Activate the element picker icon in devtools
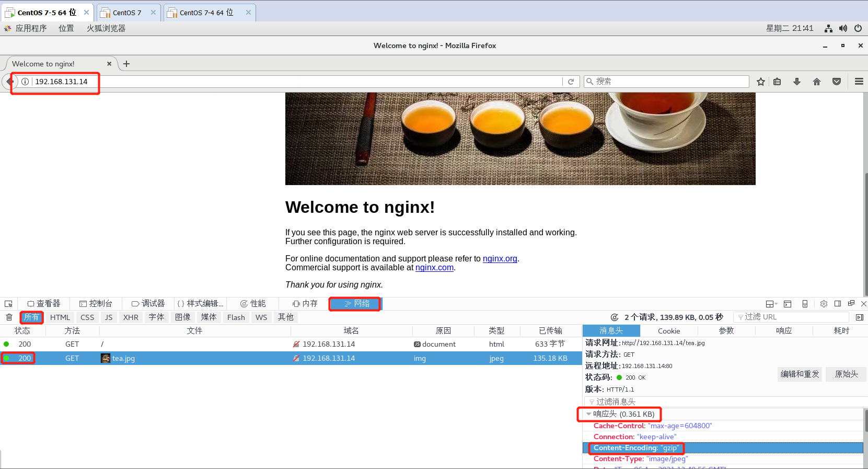868x469 pixels. coord(8,304)
